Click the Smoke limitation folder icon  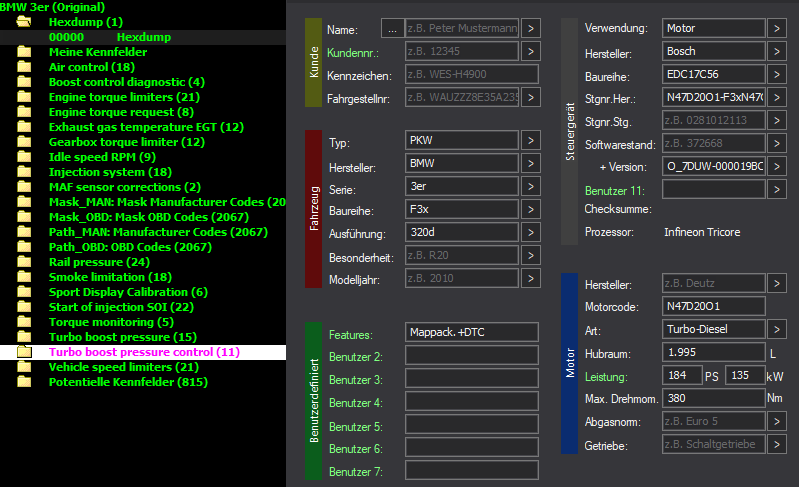(x=24, y=277)
